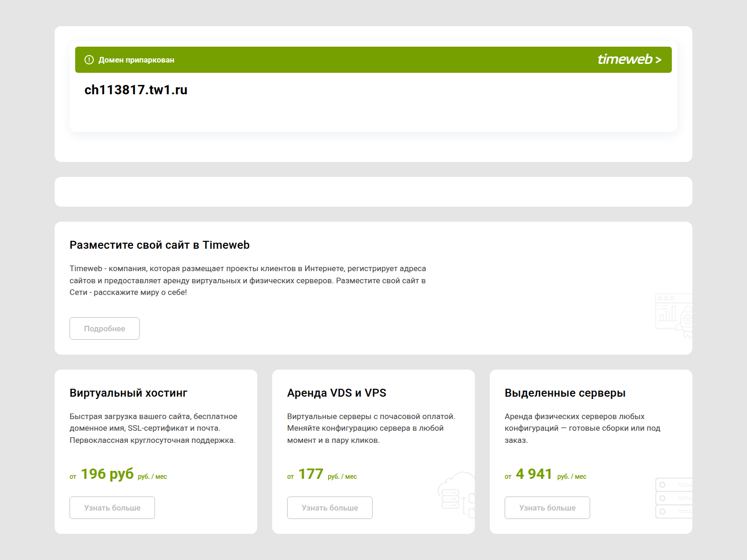Viewport: 747px width, 560px height.
Task: Click the Домен припаркован banner text
Action: point(136,60)
